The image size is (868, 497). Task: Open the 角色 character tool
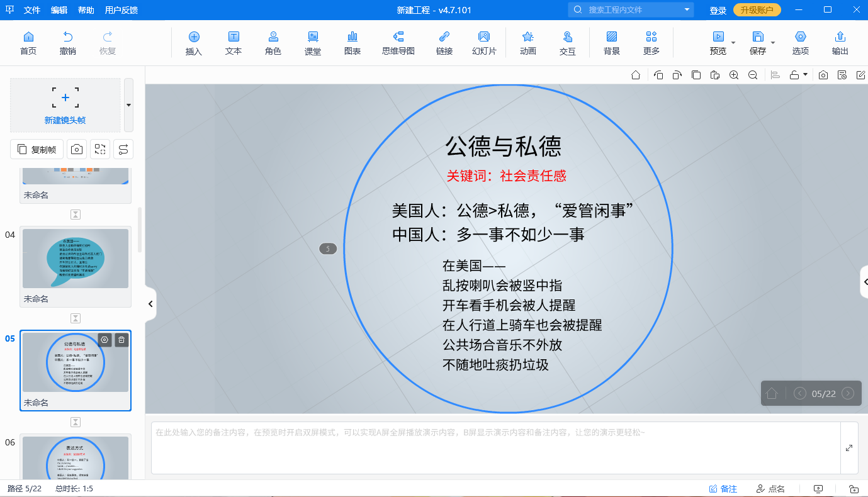click(273, 43)
